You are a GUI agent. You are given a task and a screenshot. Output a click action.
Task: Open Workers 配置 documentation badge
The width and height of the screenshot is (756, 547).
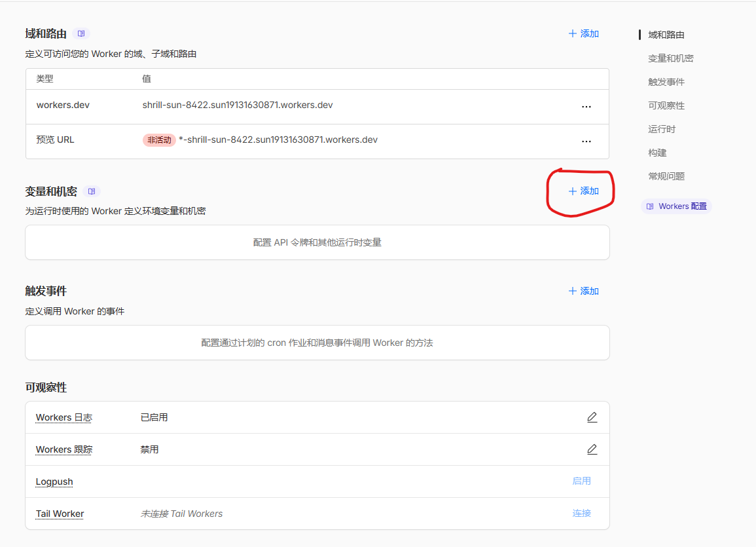point(676,206)
